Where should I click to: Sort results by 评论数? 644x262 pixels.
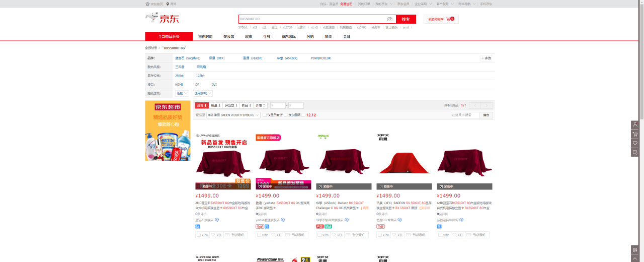pyautogui.click(x=231, y=105)
